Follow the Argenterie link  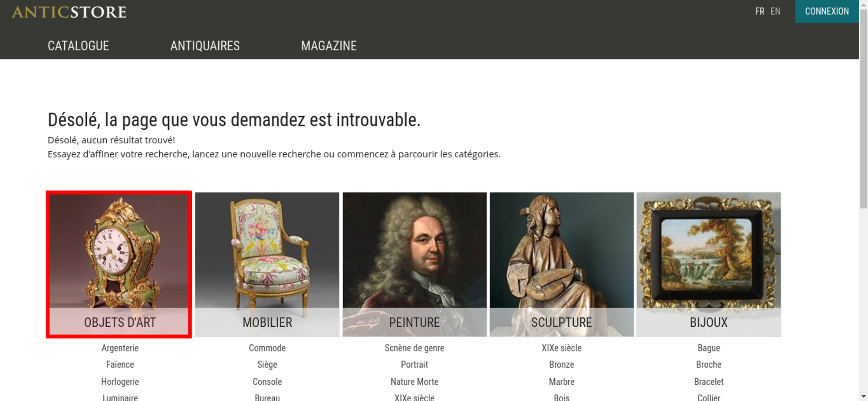click(x=120, y=348)
